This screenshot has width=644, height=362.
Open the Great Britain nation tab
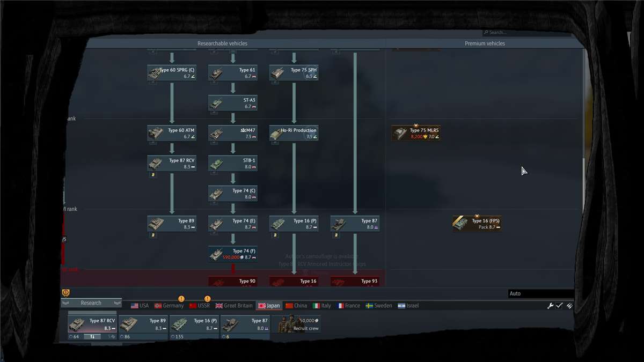[234, 306]
